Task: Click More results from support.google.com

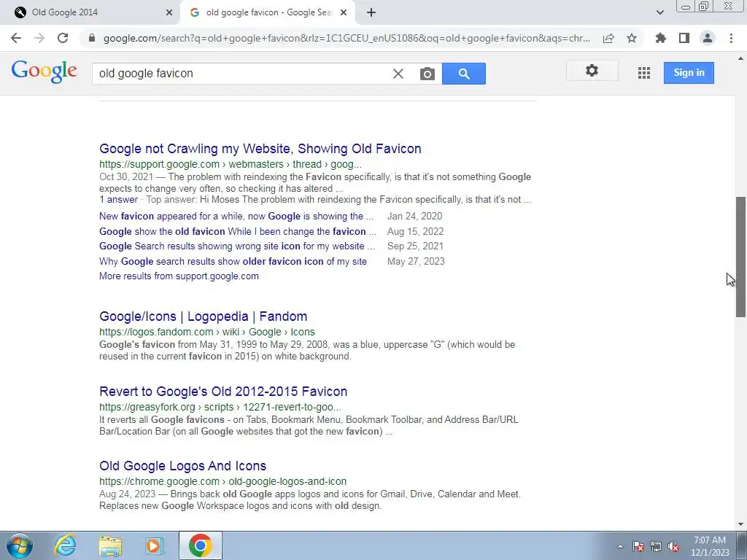Action: (x=179, y=276)
